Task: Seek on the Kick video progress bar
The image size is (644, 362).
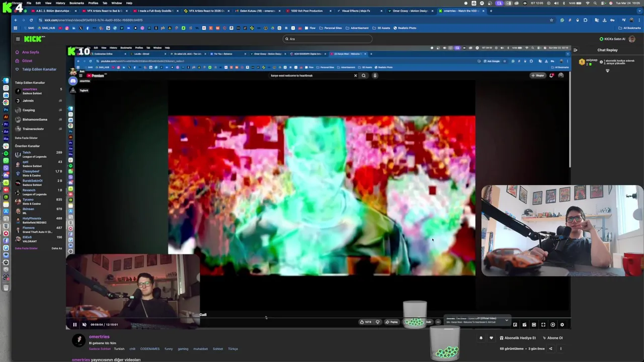Action: (x=318, y=318)
